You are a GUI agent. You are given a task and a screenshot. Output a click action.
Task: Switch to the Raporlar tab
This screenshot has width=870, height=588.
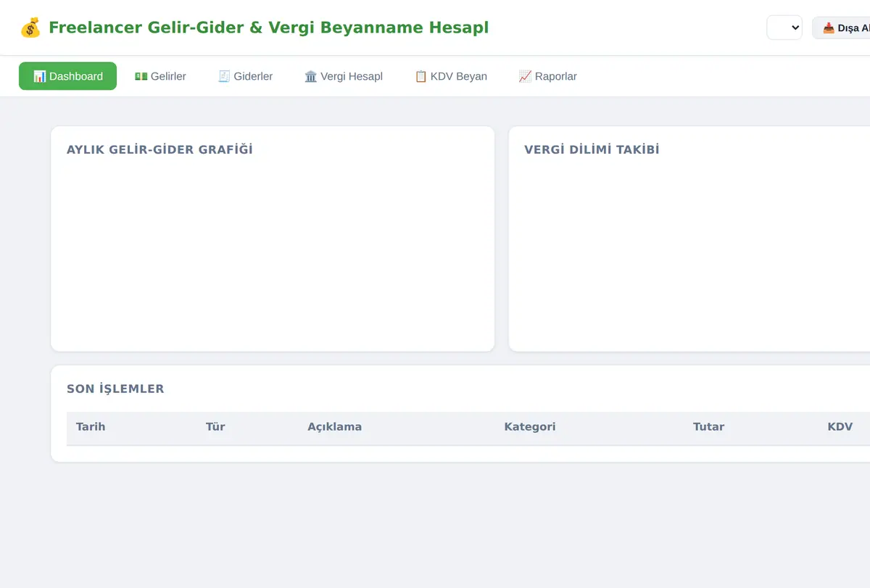point(547,76)
